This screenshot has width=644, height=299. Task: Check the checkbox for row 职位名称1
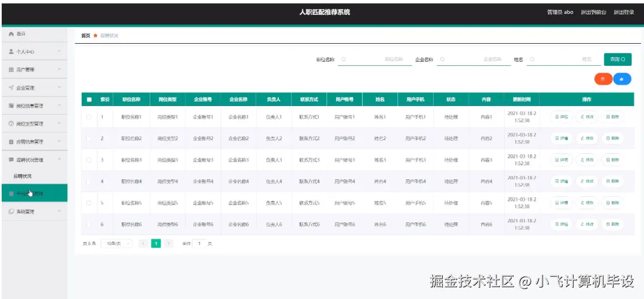pyautogui.click(x=88, y=117)
